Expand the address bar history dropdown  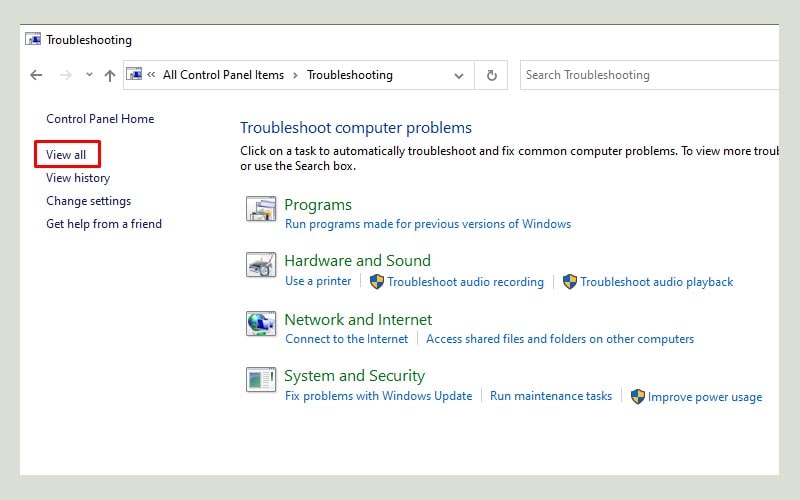point(459,76)
